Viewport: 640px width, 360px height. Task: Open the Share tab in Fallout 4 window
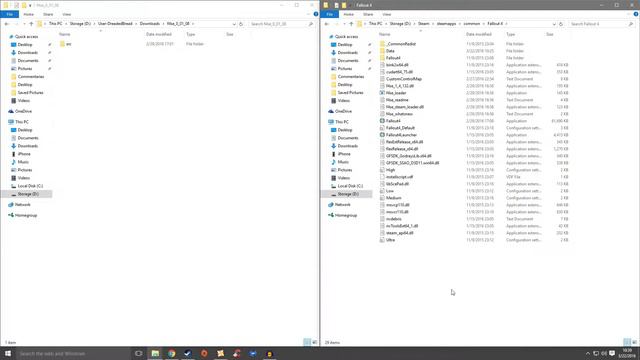tap(368, 14)
